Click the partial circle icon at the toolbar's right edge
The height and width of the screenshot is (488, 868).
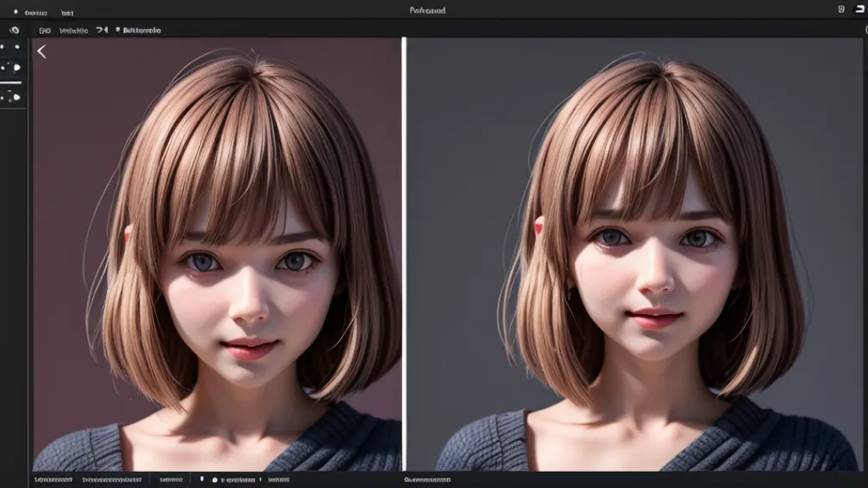click(865, 30)
